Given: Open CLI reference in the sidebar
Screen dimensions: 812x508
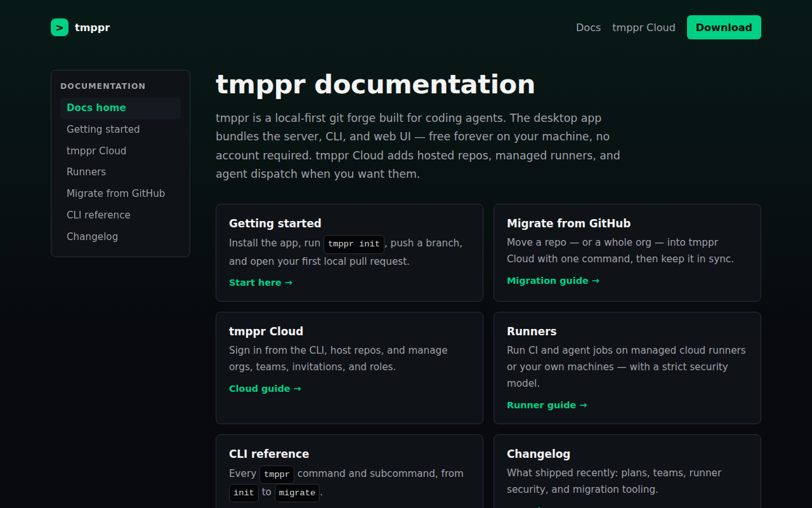Looking at the screenshot, I should [x=121, y=215].
